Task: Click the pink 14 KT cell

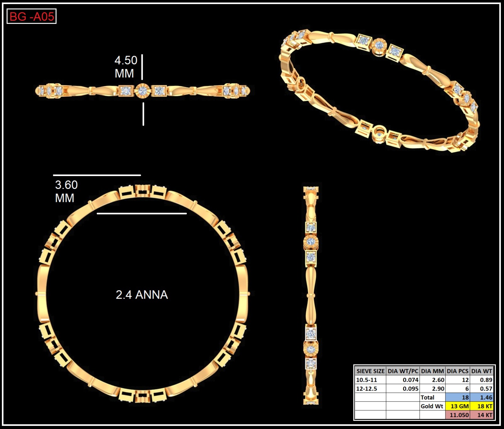Action: coord(482,415)
